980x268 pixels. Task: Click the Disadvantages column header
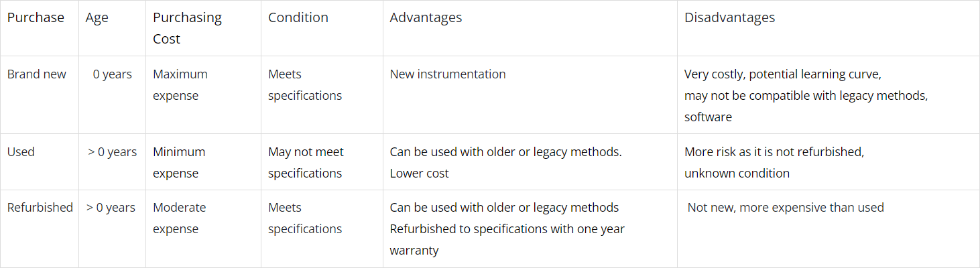pos(729,18)
